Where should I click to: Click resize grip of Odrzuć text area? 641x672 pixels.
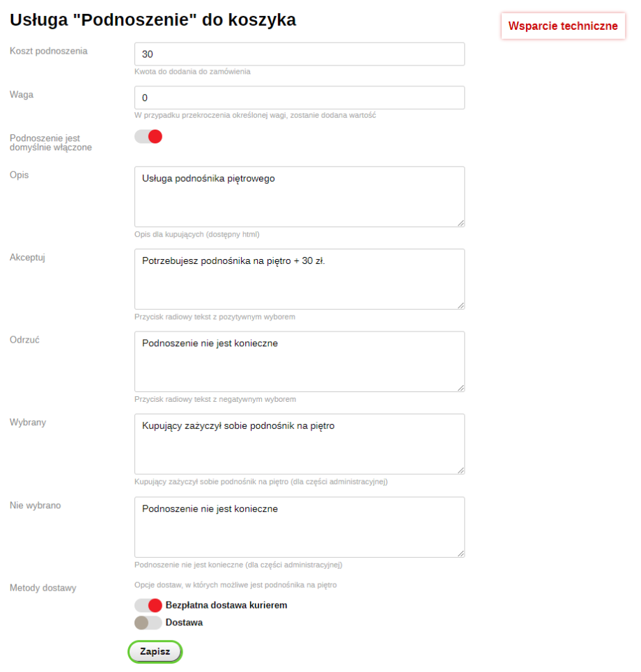pyautogui.click(x=461, y=388)
